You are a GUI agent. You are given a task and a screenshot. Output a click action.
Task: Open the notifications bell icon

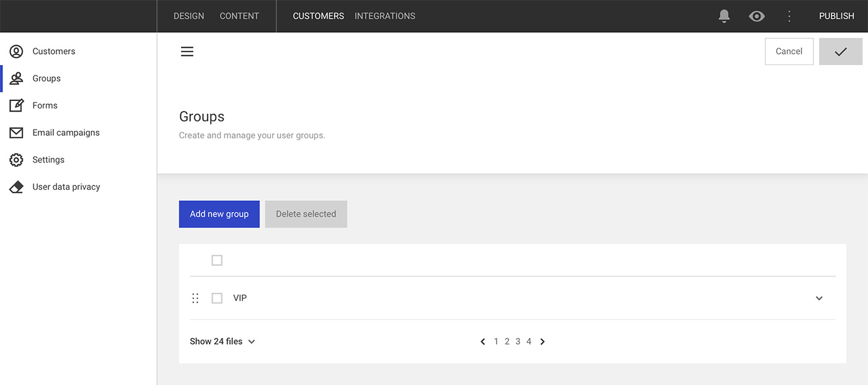724,16
